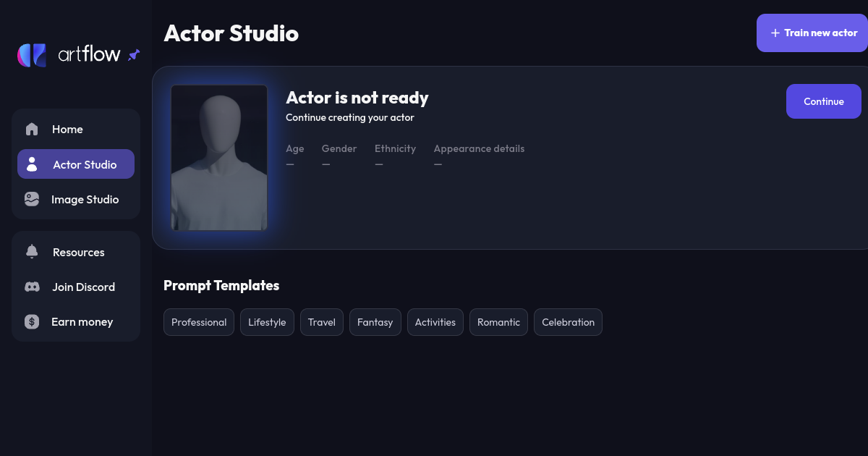Pick the Travel prompt template
Viewport: 868px width, 456px height.
322,322
